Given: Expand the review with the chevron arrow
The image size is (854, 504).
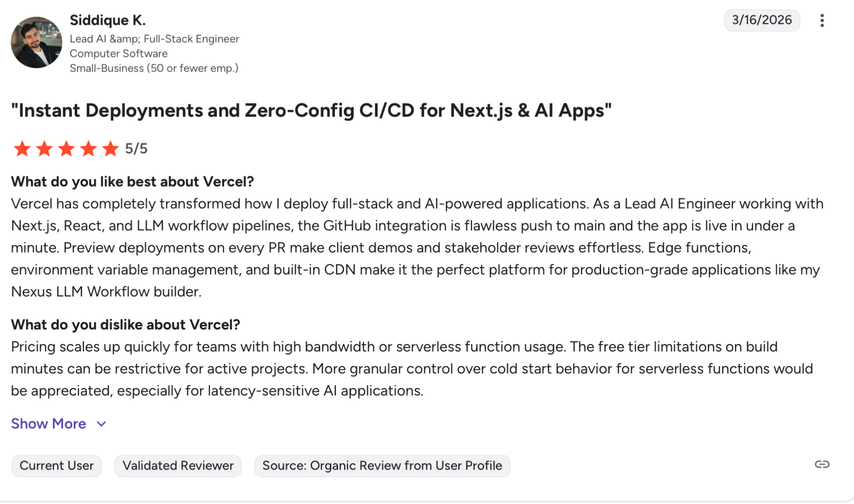Looking at the screenshot, I should (x=102, y=424).
